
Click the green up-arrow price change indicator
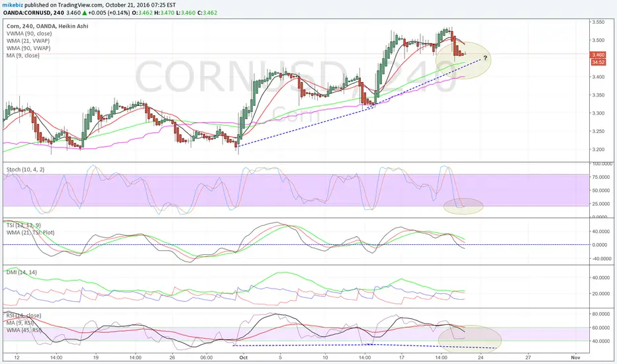click(84, 13)
